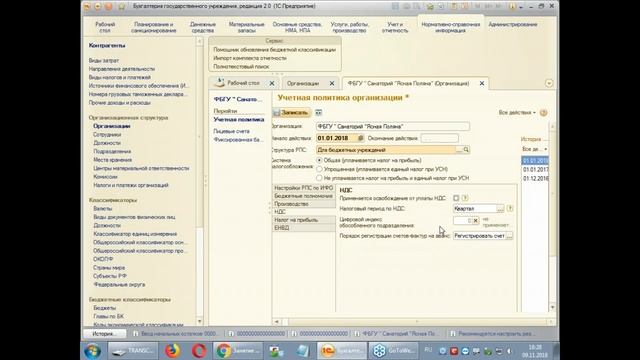640x360 pixels.
Task: Select Общая (уплачивается налог на прибыль) radio
Action: (319, 160)
